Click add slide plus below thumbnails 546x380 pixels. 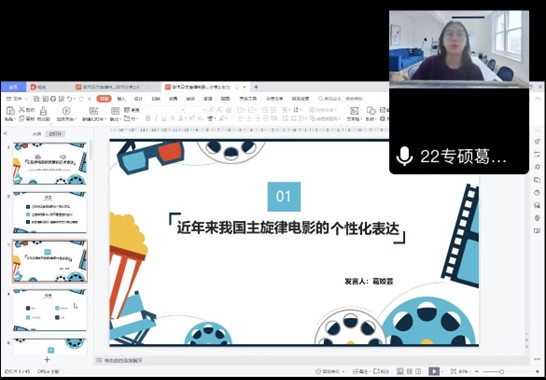(47, 360)
